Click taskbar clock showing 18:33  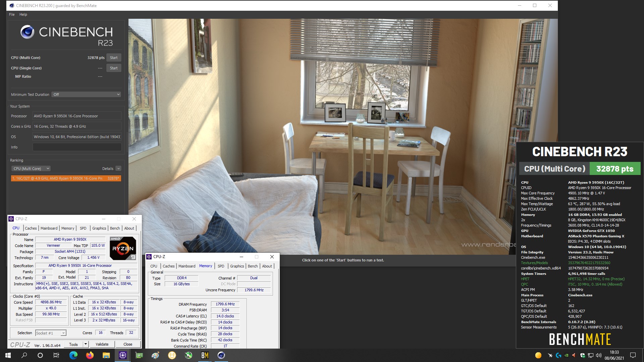614,355
